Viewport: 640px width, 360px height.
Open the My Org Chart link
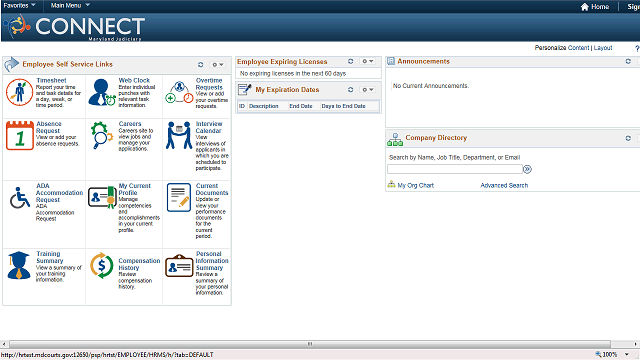point(416,185)
